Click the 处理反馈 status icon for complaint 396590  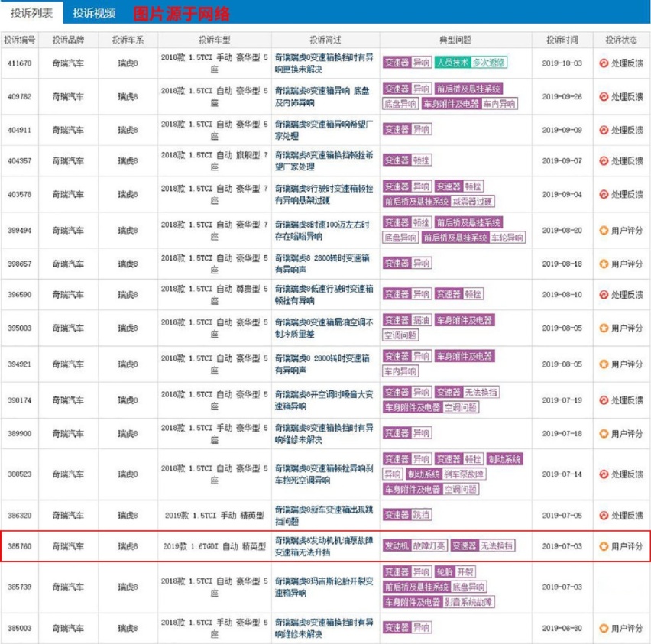604,294
